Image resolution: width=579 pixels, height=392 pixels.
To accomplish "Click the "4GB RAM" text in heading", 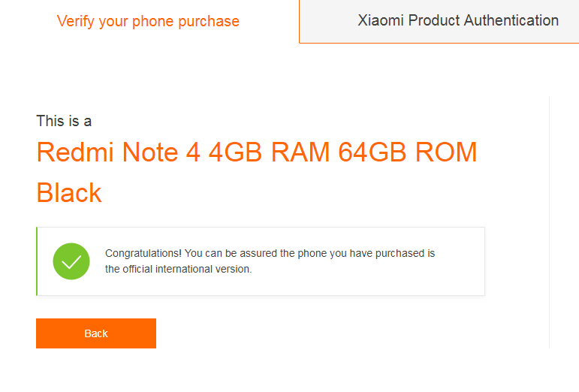I will coord(269,152).
